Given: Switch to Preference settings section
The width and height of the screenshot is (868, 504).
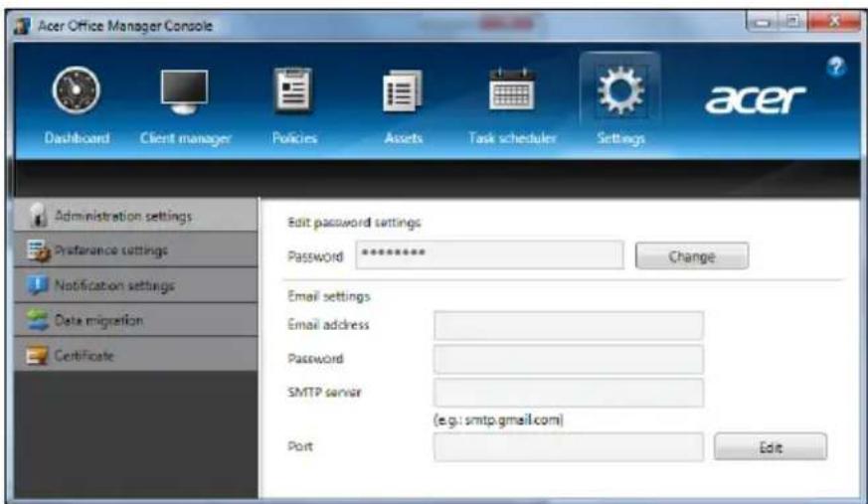Looking at the screenshot, I should pos(135,251).
